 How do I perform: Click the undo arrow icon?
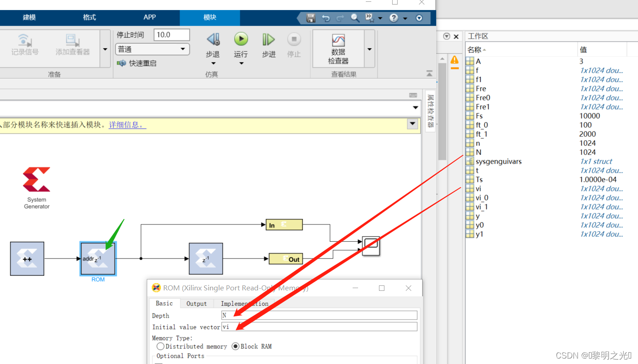326,18
